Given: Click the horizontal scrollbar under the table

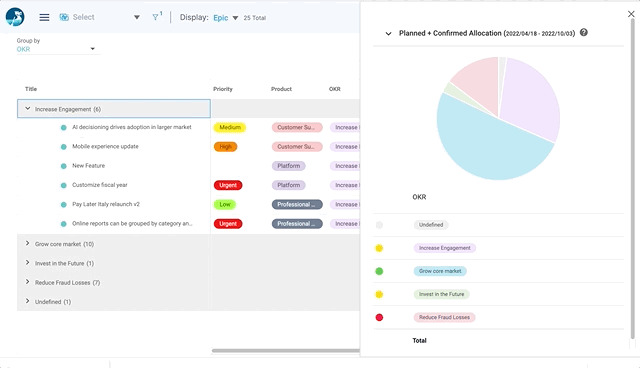Looking at the screenshot, I should (286, 350).
